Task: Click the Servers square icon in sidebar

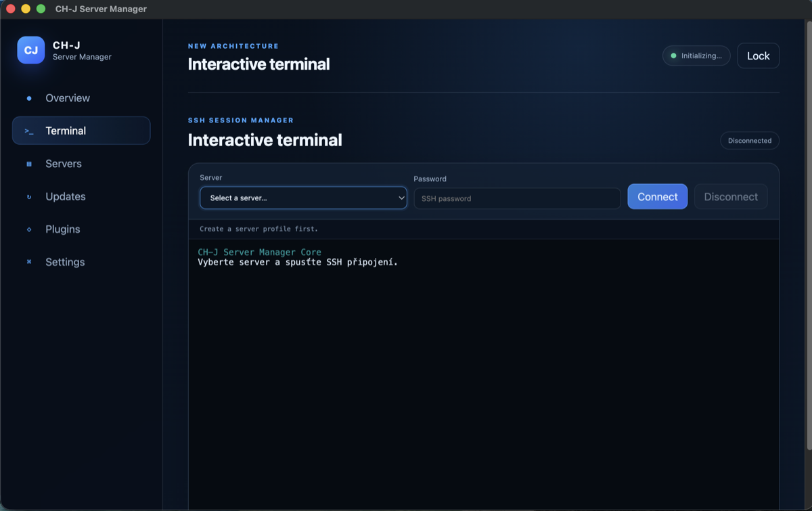Action: click(x=28, y=164)
